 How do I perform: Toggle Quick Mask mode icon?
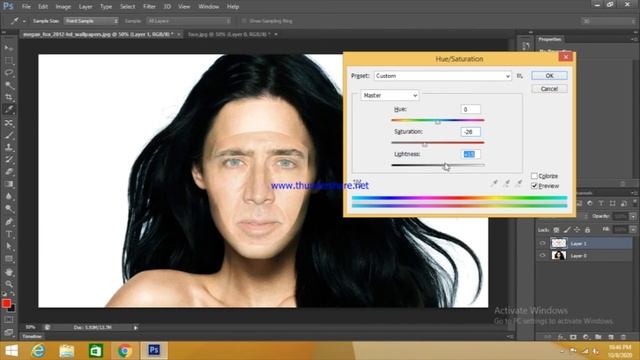tap(9, 320)
